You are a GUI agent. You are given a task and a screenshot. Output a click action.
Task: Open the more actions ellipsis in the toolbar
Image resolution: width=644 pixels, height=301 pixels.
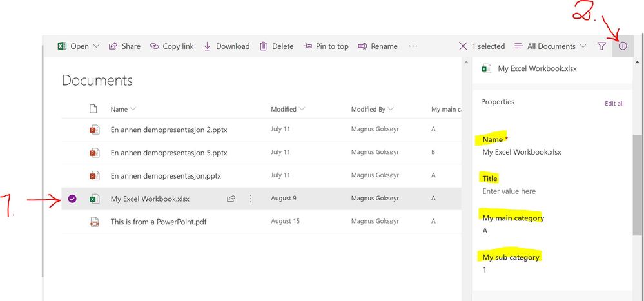(413, 46)
